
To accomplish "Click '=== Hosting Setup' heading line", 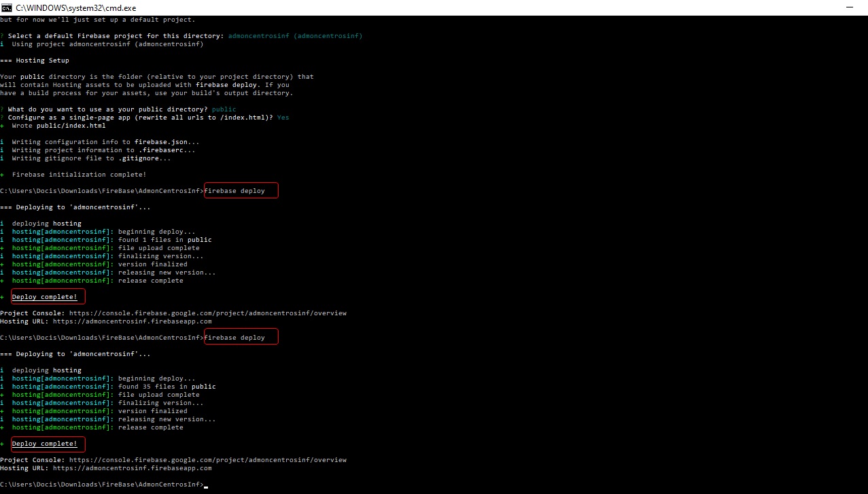I will 34,60.
